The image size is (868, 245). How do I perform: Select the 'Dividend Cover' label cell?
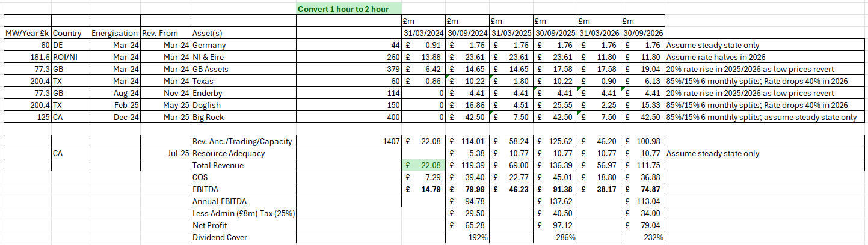click(243, 237)
